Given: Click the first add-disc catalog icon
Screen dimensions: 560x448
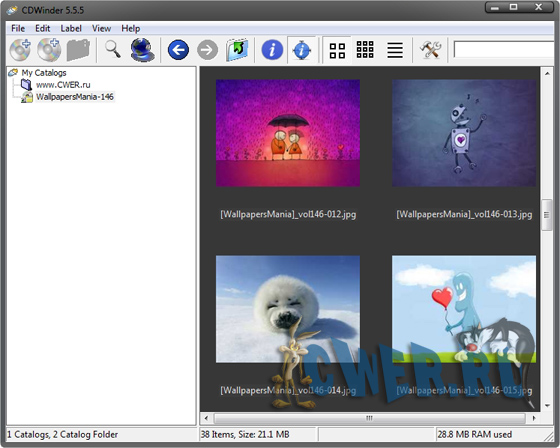Looking at the screenshot, I should pyautogui.click(x=20, y=50).
